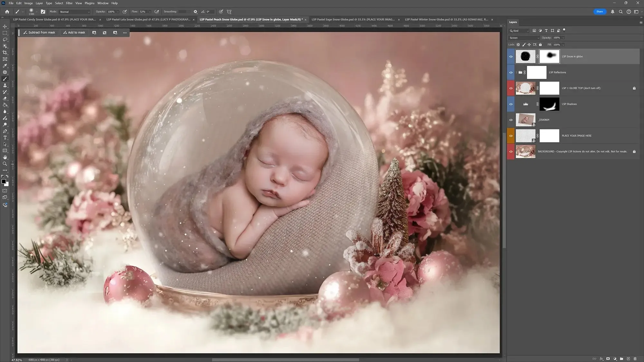The width and height of the screenshot is (644, 362).
Task: Click the brush angle input field
Action: (x=210, y=12)
